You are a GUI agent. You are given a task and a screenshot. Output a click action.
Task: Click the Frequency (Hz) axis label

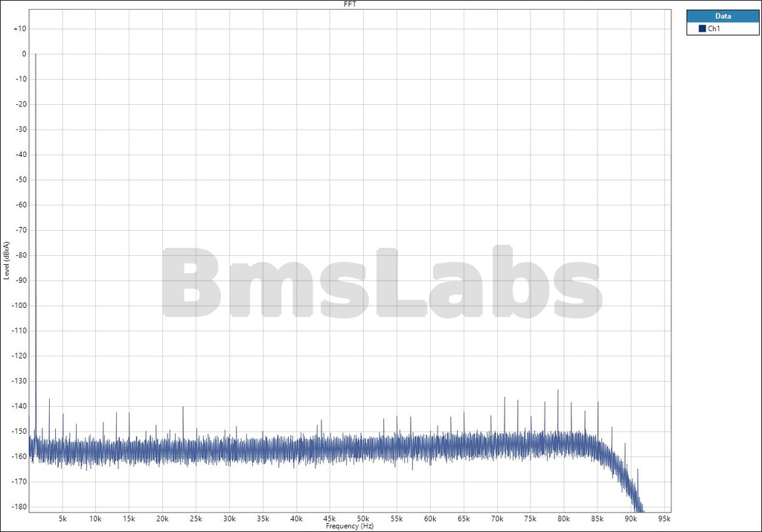click(350, 526)
